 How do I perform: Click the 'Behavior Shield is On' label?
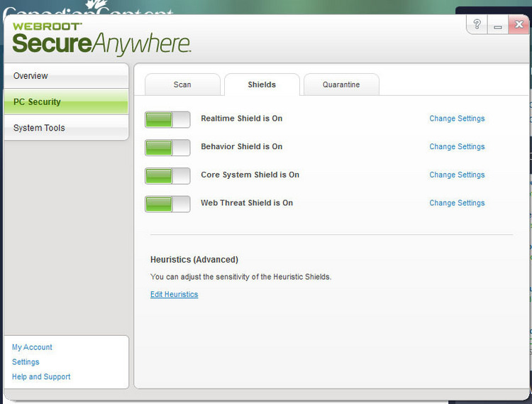[242, 147]
